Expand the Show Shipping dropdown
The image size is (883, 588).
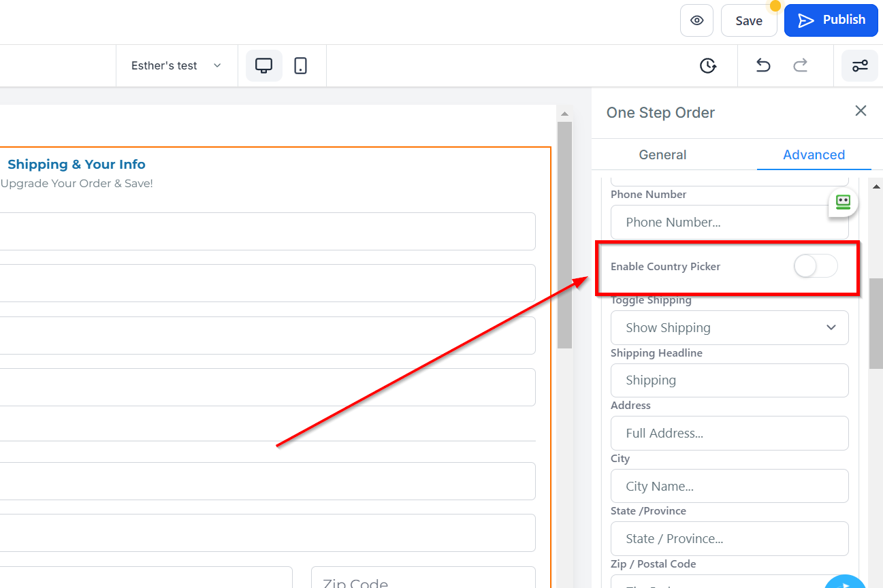pos(729,327)
